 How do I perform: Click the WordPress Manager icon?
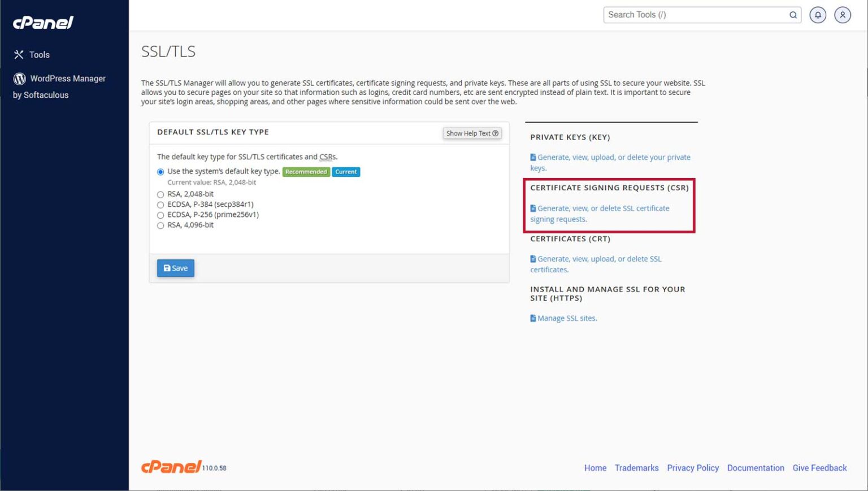(20, 79)
